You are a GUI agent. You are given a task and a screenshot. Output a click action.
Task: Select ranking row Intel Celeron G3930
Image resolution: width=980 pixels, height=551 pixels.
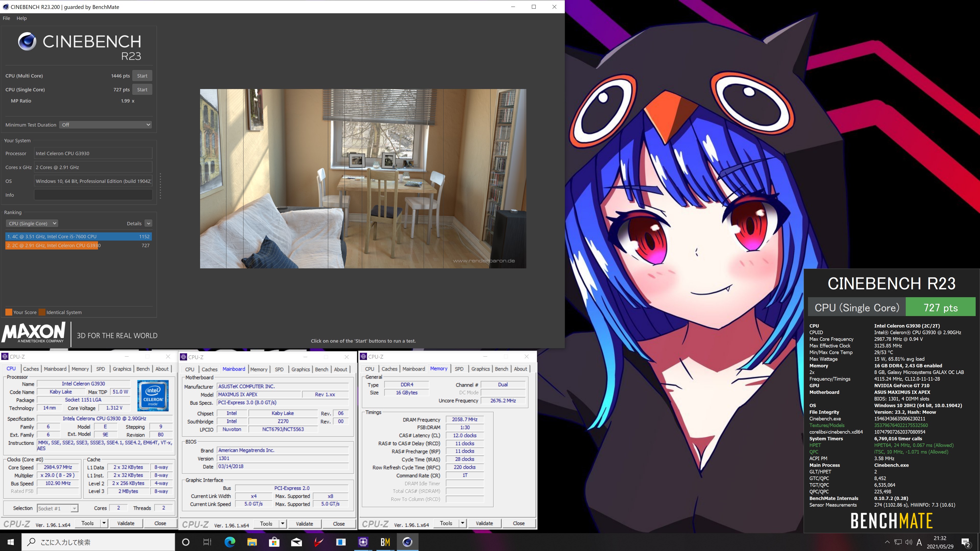pyautogui.click(x=78, y=246)
